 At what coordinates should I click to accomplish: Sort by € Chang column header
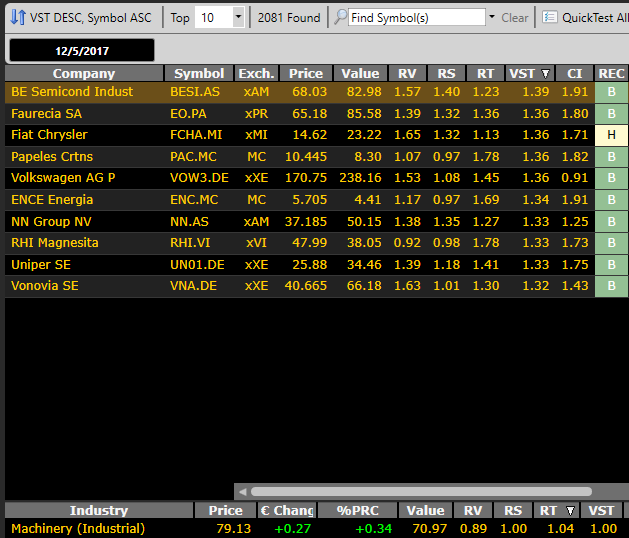coord(287,510)
